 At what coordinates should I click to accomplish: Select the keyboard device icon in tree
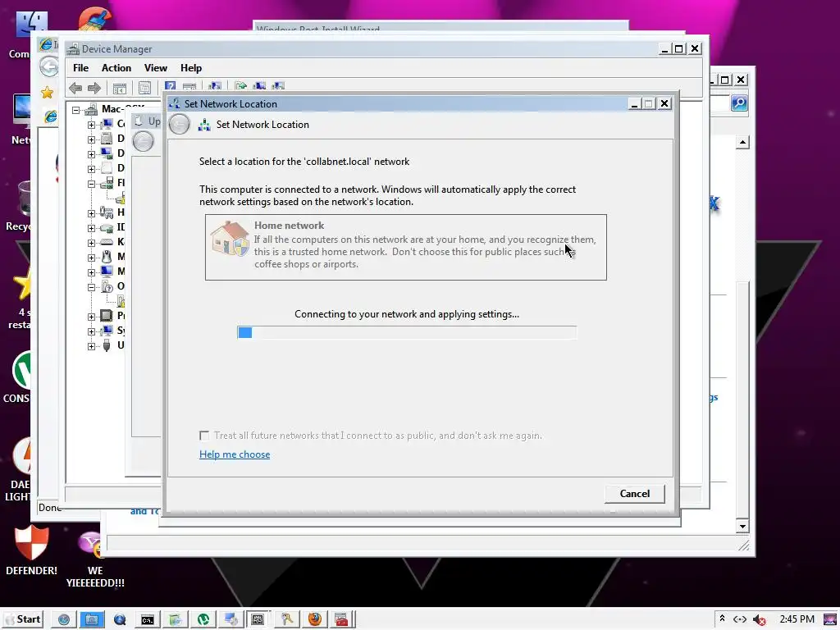[107, 242]
